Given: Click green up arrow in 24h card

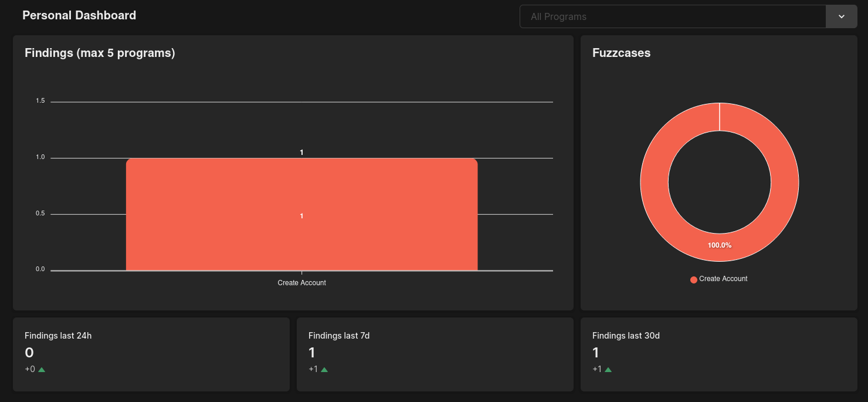Looking at the screenshot, I should pos(42,370).
